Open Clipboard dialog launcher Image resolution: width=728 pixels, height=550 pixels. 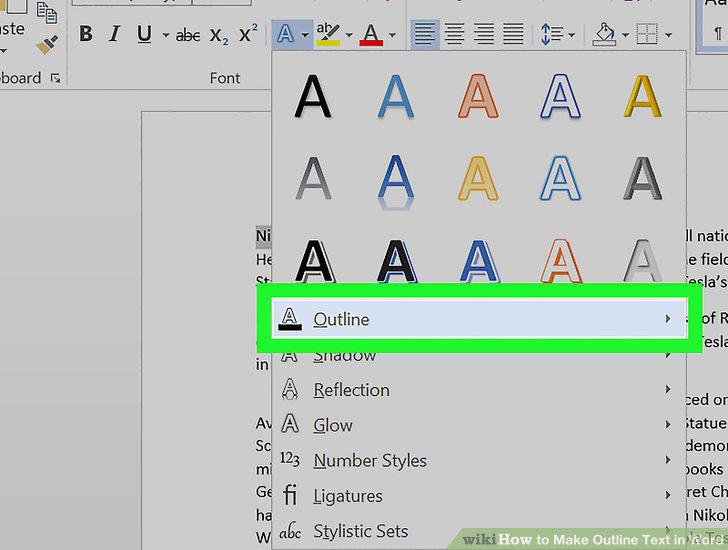pyautogui.click(x=56, y=78)
